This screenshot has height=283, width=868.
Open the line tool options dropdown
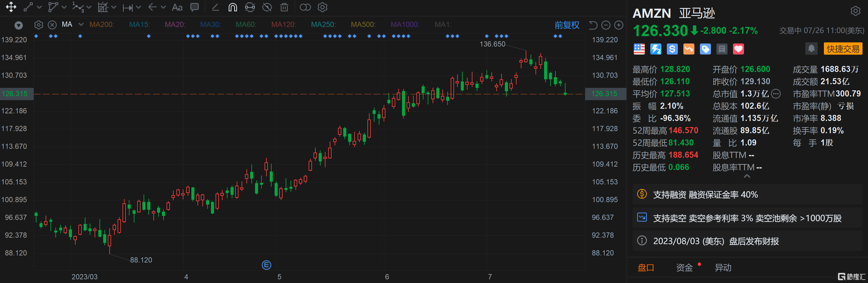point(39,7)
